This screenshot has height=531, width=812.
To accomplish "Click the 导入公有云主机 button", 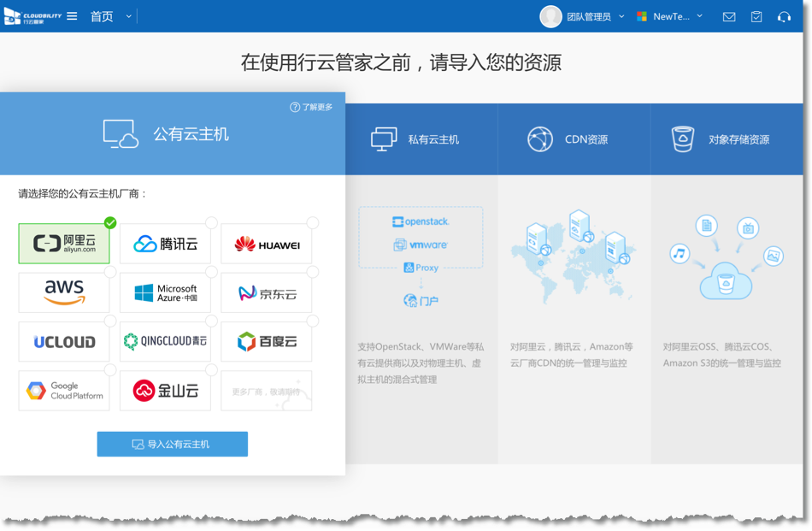I will pos(172,444).
